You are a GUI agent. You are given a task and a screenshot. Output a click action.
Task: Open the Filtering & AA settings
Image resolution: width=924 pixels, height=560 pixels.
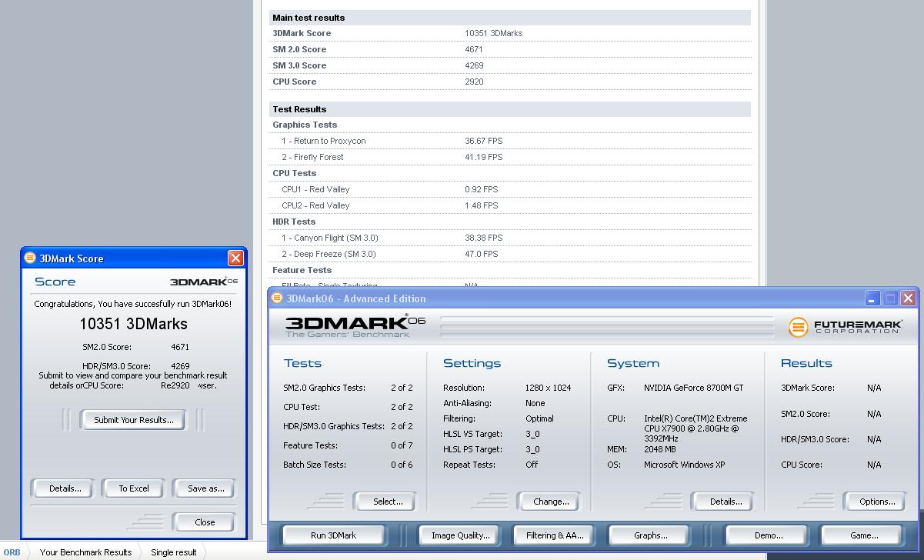[555, 535]
